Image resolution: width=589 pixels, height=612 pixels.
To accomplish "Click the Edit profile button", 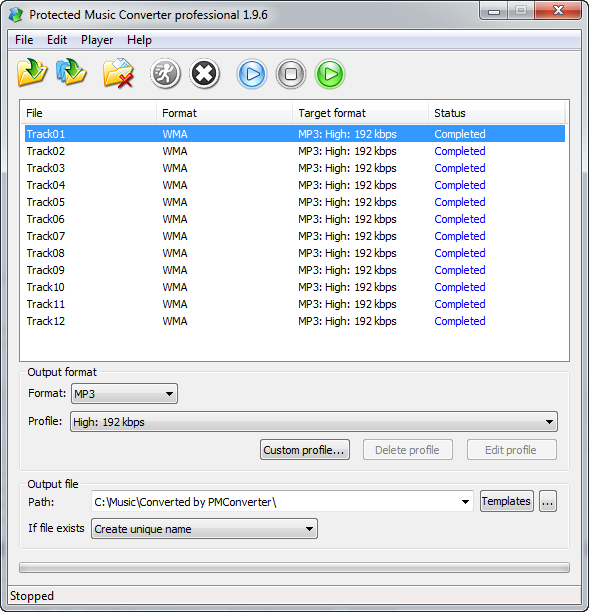I will (x=512, y=450).
